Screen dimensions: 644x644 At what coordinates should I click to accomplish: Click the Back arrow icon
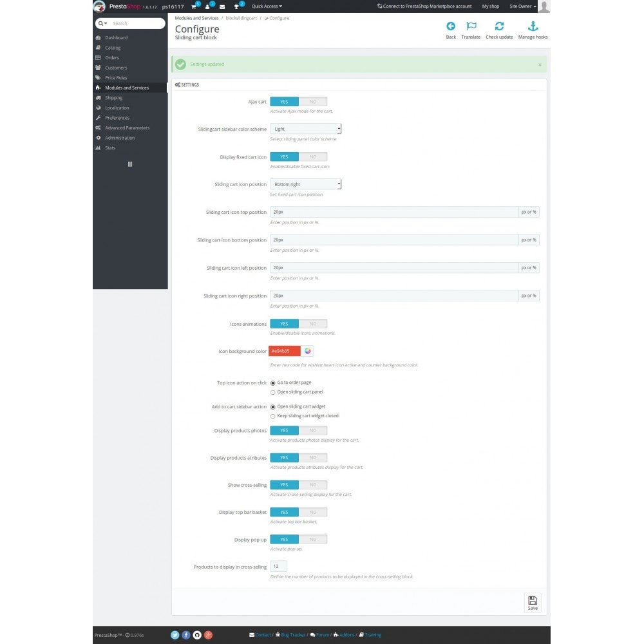coord(451,26)
